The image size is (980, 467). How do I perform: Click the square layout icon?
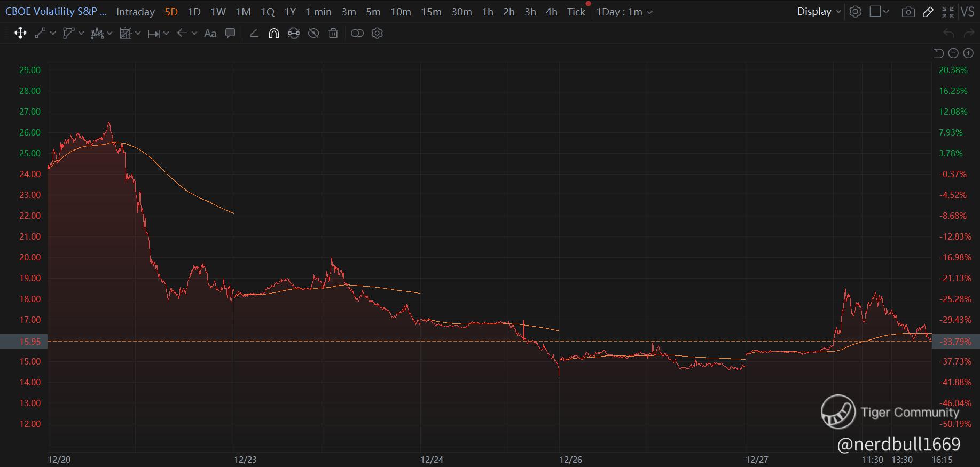(x=875, y=12)
